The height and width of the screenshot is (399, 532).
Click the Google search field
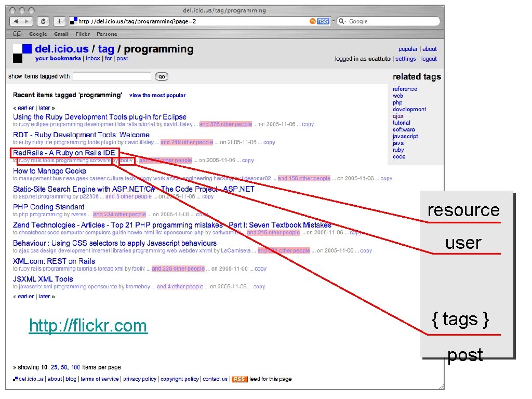pos(389,21)
